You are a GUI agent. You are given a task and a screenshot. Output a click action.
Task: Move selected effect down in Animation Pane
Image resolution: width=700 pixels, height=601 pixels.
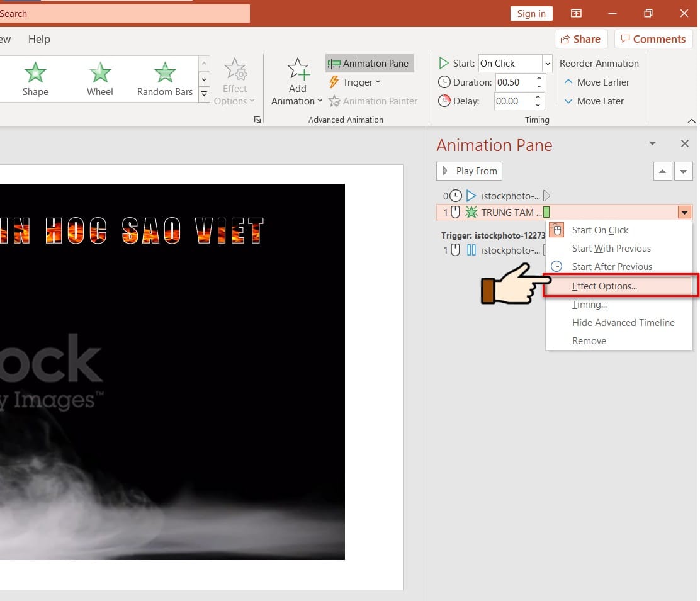tap(683, 171)
